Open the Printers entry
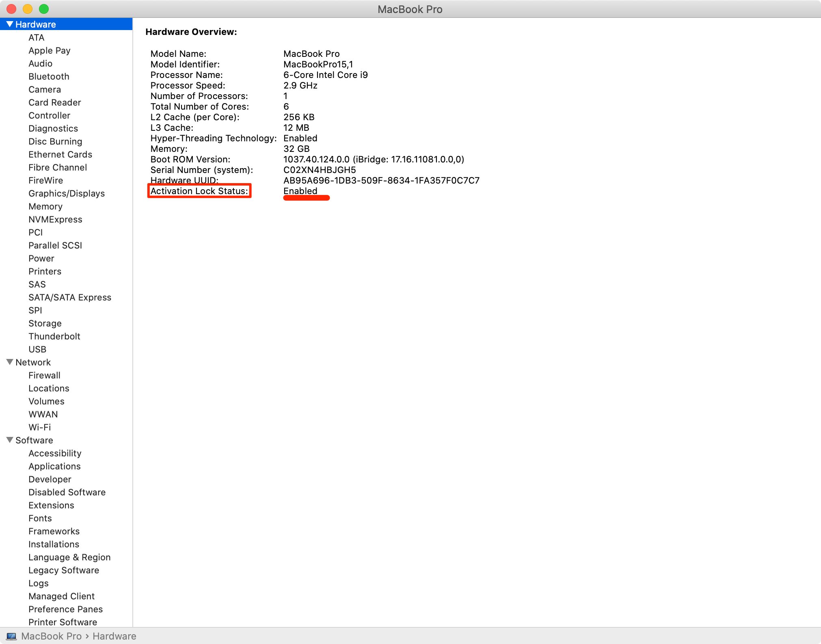Image resolution: width=821 pixels, height=644 pixels. (x=45, y=271)
